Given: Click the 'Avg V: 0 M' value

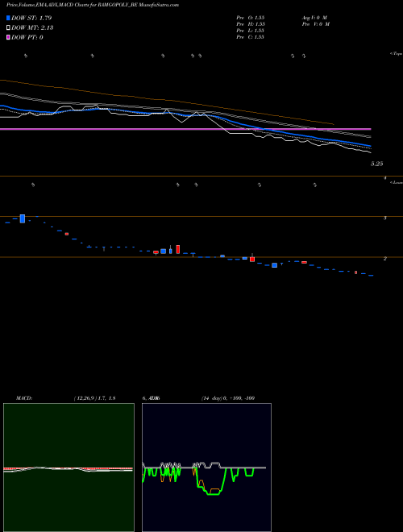Looking at the screenshot, I should coord(314,18).
